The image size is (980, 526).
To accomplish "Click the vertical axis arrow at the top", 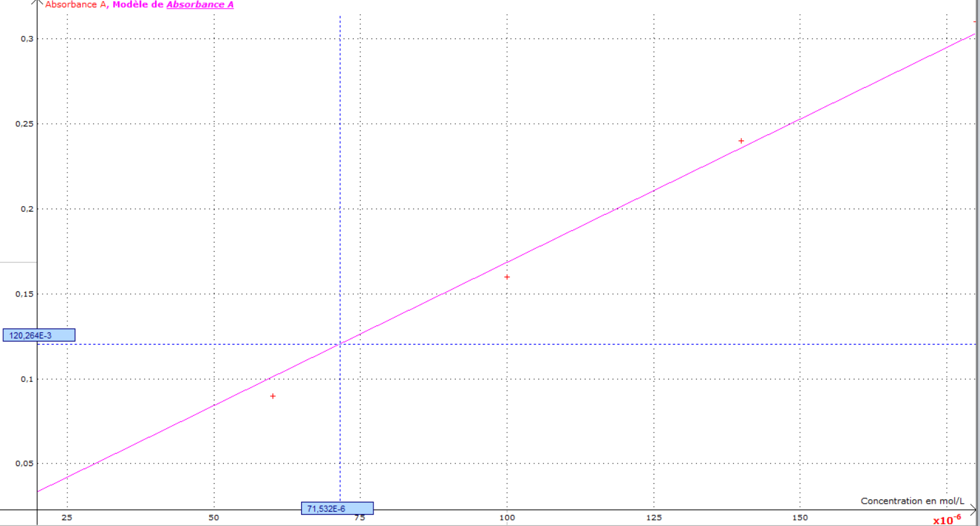I will tap(37, 3).
